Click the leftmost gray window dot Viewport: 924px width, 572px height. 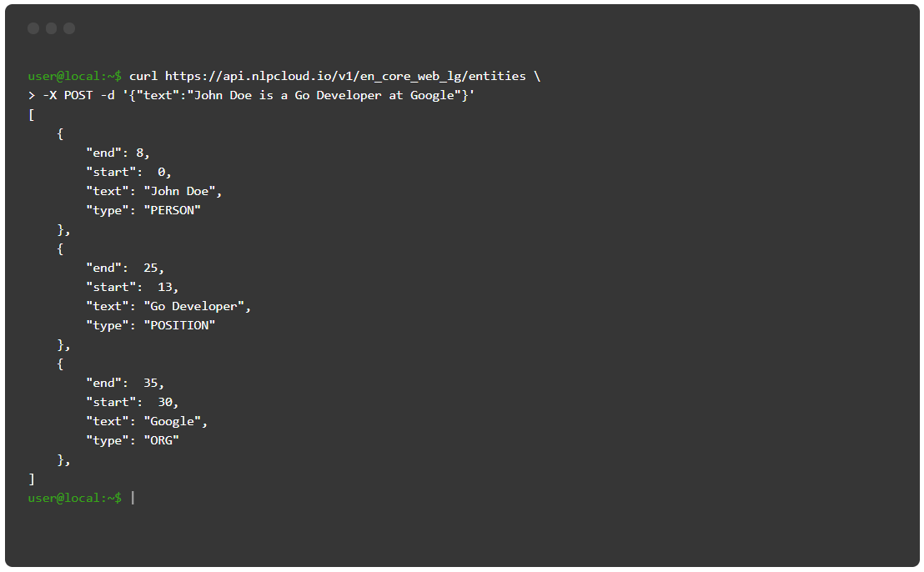(33, 28)
